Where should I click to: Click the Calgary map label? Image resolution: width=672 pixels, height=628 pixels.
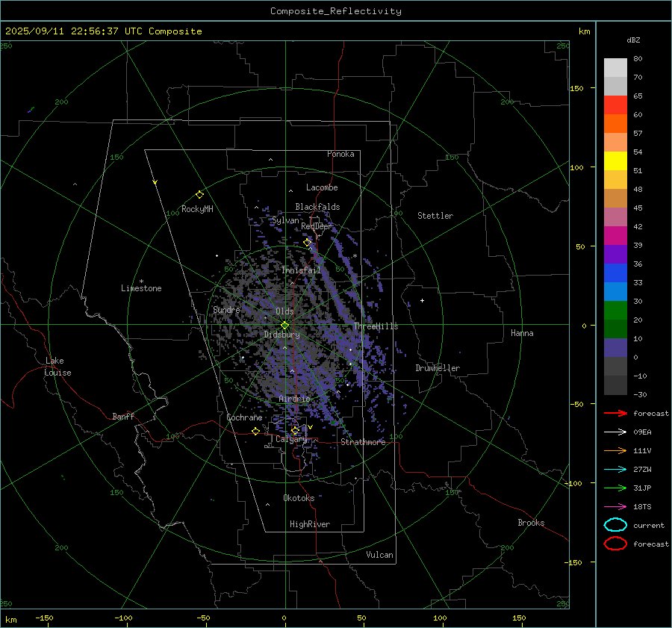[291, 439]
